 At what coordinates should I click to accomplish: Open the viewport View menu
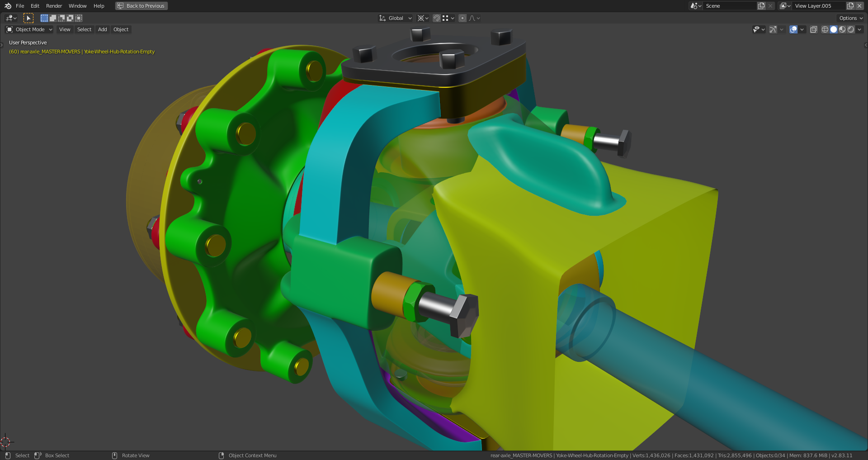(65, 29)
